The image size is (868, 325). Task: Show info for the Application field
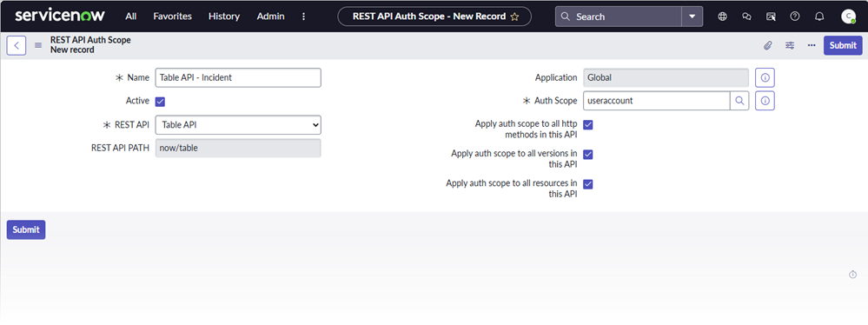[765, 78]
